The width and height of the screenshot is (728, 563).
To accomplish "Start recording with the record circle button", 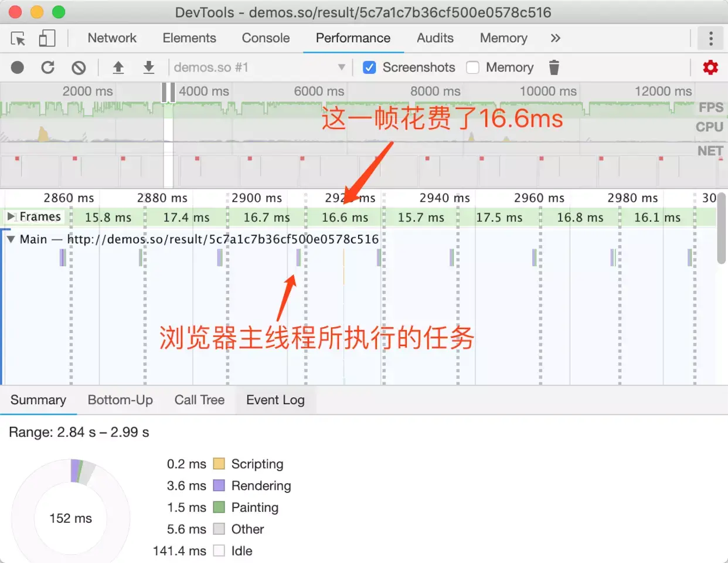I will [x=18, y=67].
